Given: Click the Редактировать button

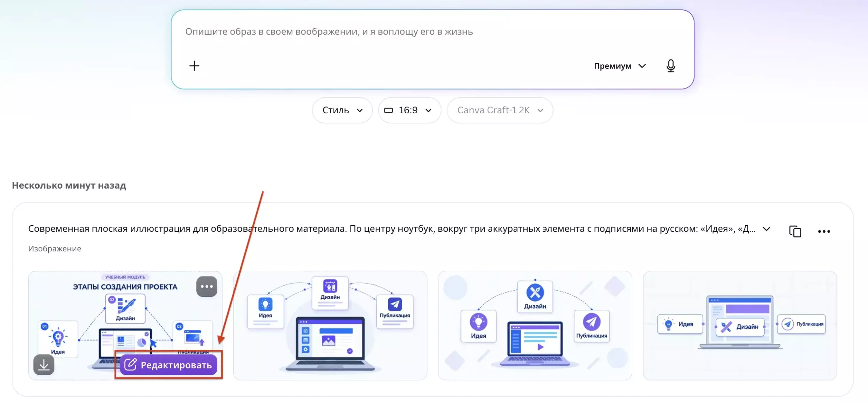Looking at the screenshot, I should [x=169, y=365].
